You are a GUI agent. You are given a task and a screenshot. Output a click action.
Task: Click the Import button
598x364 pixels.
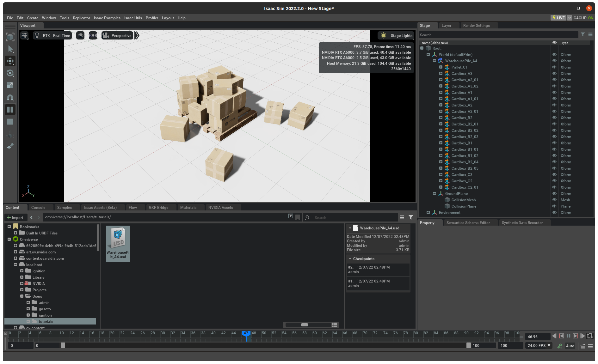(x=15, y=217)
